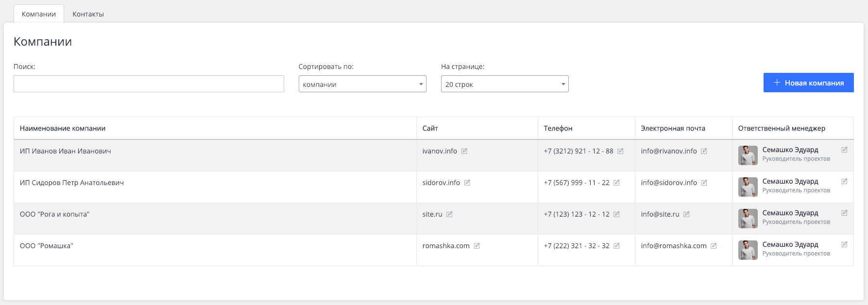Edit email info@sidorov.info via pencil icon
The image size is (868, 305).
coord(704,183)
